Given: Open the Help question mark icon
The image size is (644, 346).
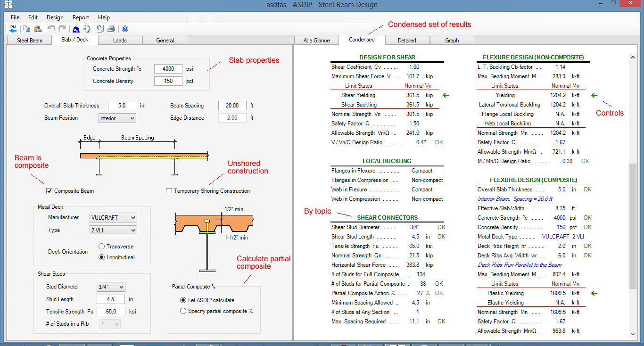Looking at the screenshot, I should (x=125, y=29).
